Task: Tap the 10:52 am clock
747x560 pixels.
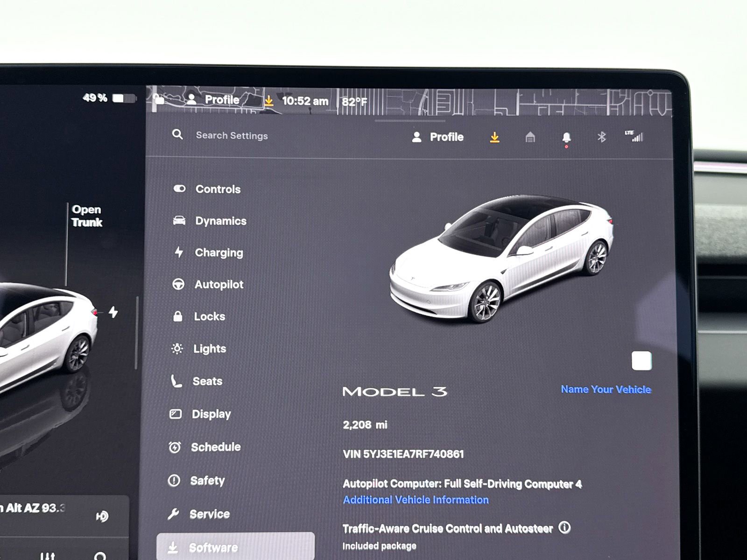Action: click(305, 101)
